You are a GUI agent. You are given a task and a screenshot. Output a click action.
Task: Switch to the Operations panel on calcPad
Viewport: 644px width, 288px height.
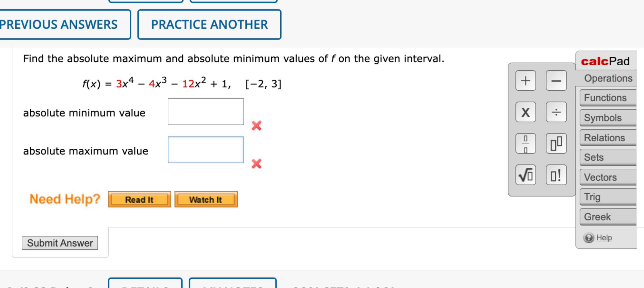(x=608, y=78)
